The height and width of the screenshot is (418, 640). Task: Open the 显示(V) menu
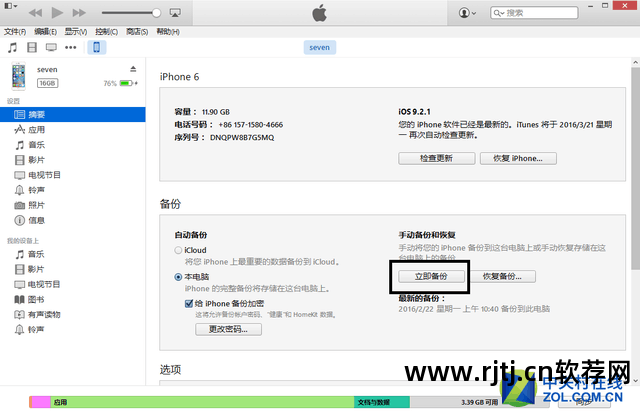pyautogui.click(x=76, y=31)
